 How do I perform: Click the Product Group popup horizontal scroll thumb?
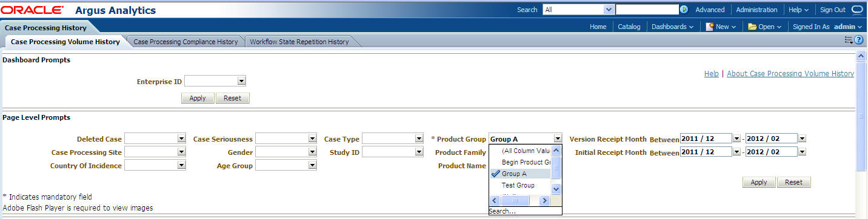pos(516,200)
